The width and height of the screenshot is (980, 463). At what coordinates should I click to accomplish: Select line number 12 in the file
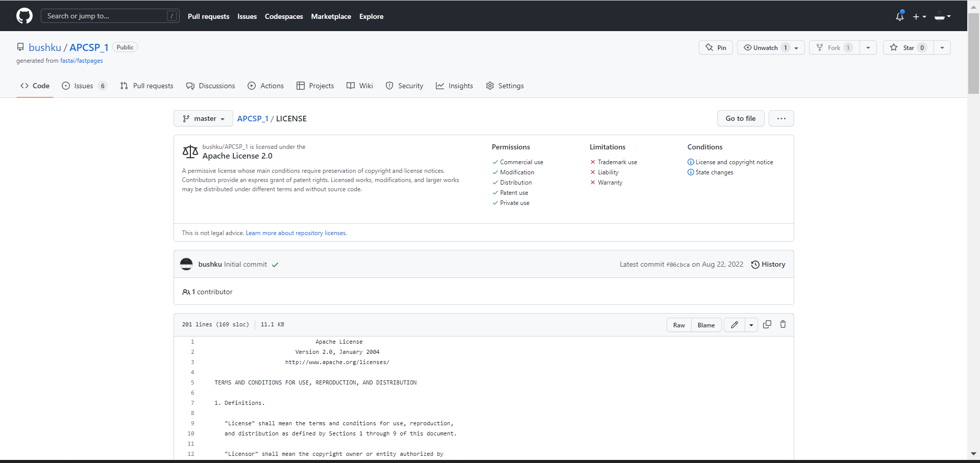pos(191,454)
